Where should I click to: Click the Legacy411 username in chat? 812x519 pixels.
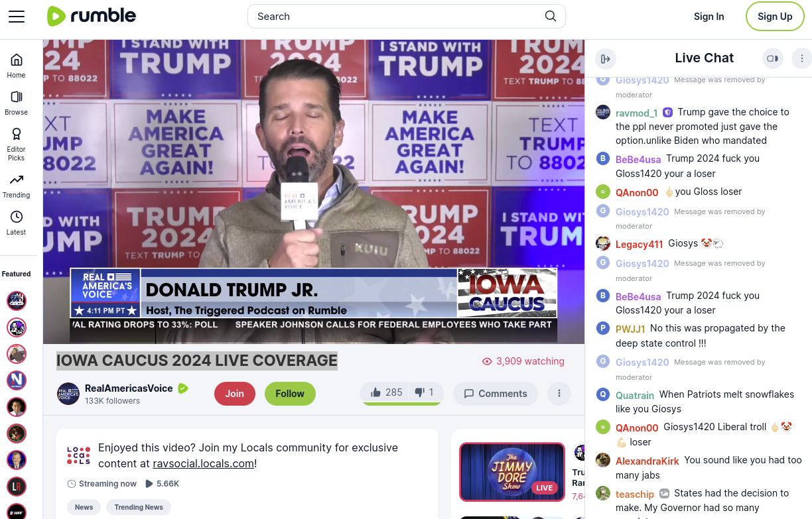(639, 245)
